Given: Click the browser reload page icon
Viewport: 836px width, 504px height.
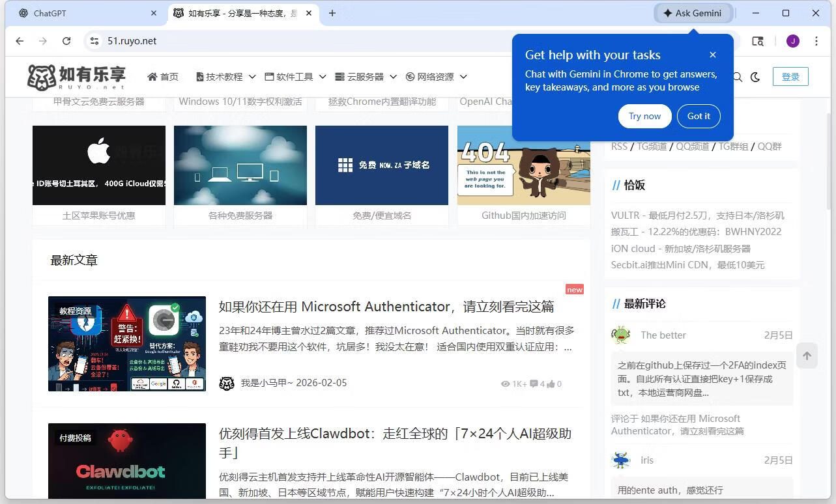Looking at the screenshot, I should point(66,41).
